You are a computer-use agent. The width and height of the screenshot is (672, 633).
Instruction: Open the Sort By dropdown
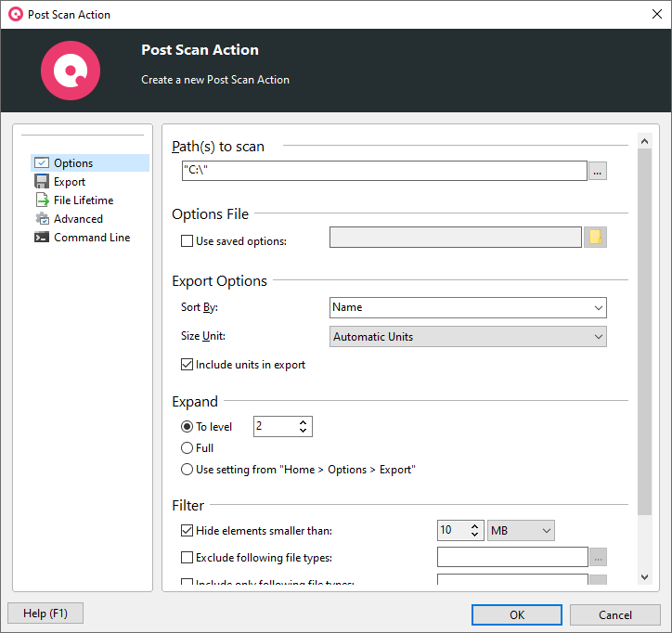[468, 307]
